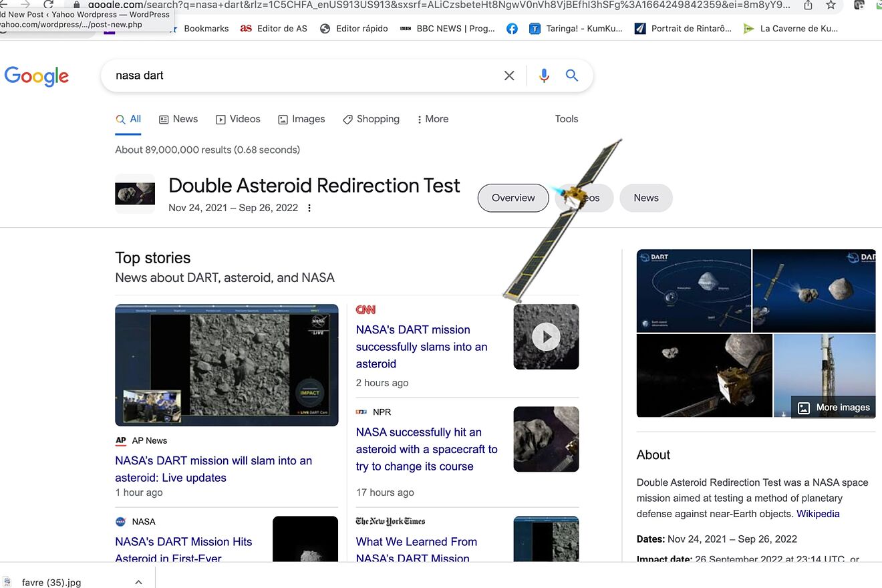The image size is (882, 588).
Task: Play the CNN asteroid video thumbnail
Action: pyautogui.click(x=546, y=336)
